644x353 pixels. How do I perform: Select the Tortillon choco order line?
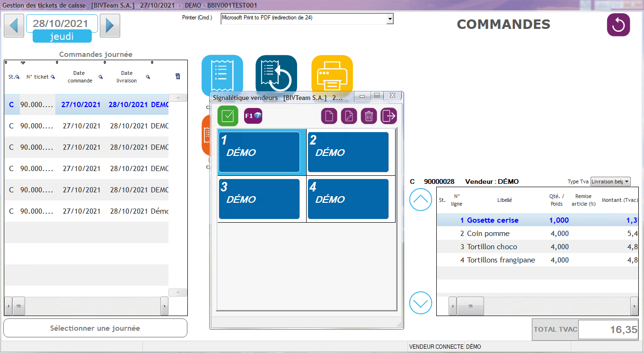pyautogui.click(x=492, y=247)
